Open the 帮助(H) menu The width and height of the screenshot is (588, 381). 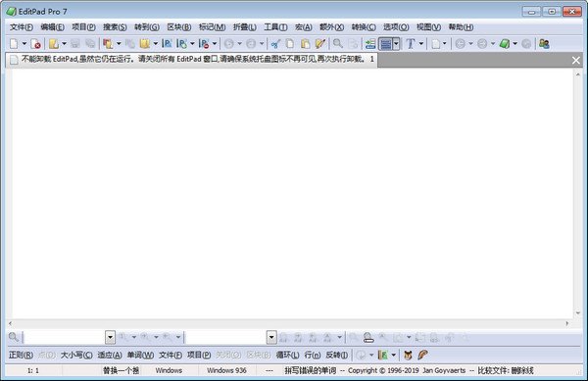click(x=462, y=27)
